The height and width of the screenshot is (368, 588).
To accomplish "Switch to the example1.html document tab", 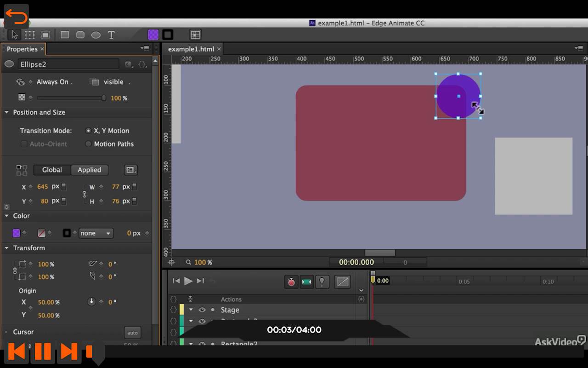I will (x=191, y=49).
